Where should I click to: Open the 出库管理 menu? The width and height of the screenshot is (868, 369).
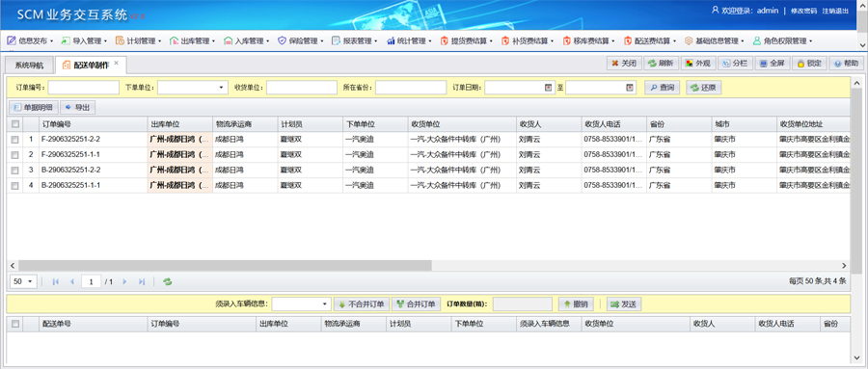coord(193,40)
